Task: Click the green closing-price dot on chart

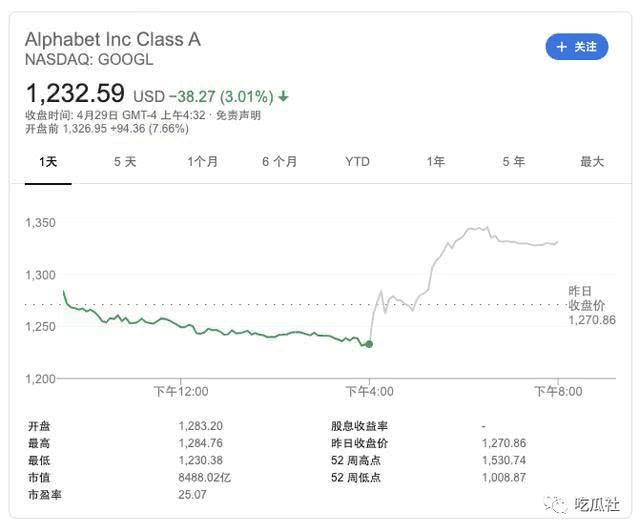Action: (369, 344)
